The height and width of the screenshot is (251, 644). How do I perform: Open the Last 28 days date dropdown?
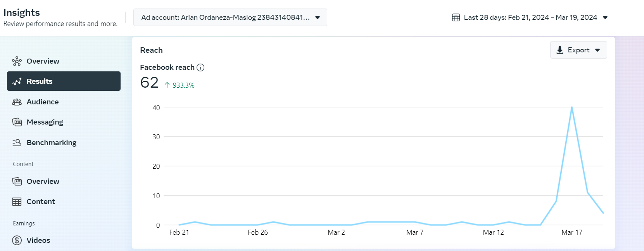pyautogui.click(x=530, y=17)
